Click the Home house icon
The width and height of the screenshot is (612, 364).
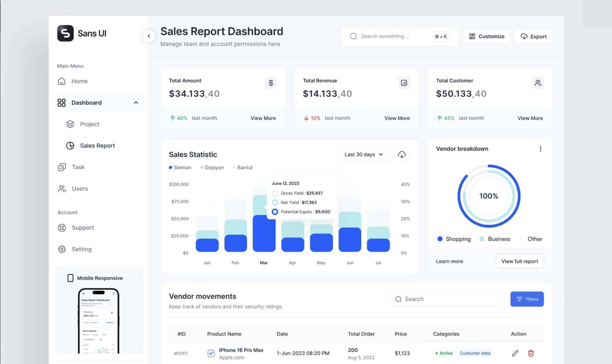click(61, 81)
